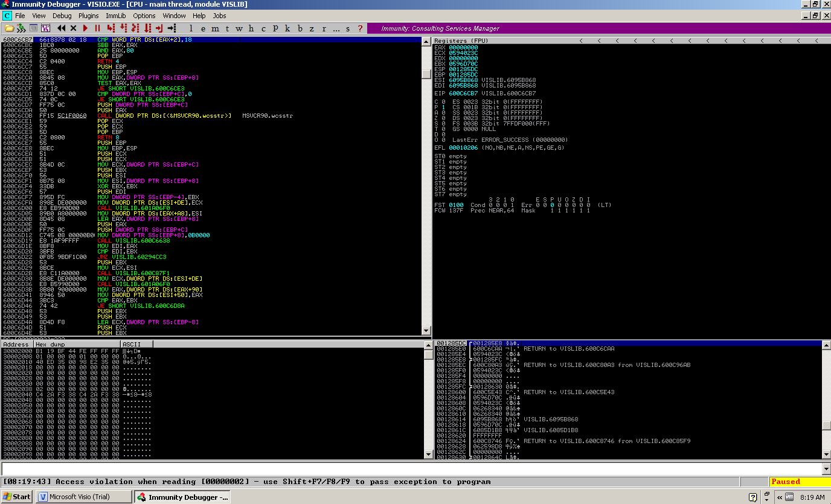Click the Hex dump column header
The image size is (831, 504).
pyautogui.click(x=77, y=344)
